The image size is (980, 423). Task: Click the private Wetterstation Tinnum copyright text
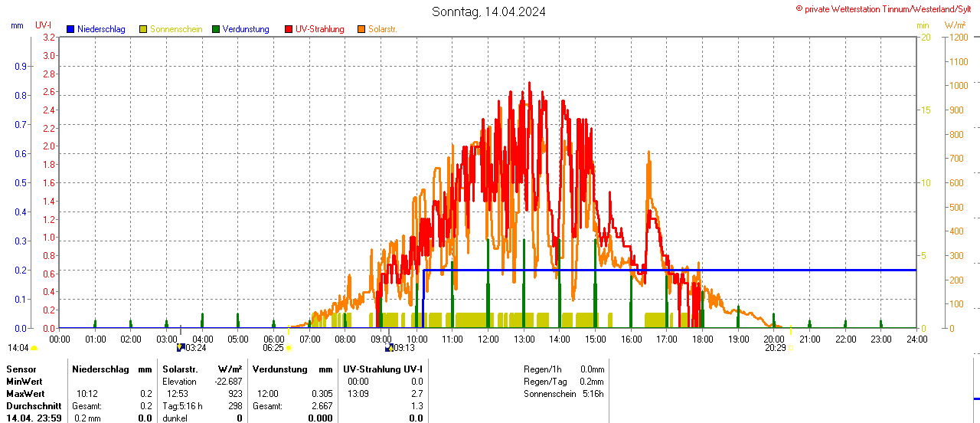(x=887, y=9)
